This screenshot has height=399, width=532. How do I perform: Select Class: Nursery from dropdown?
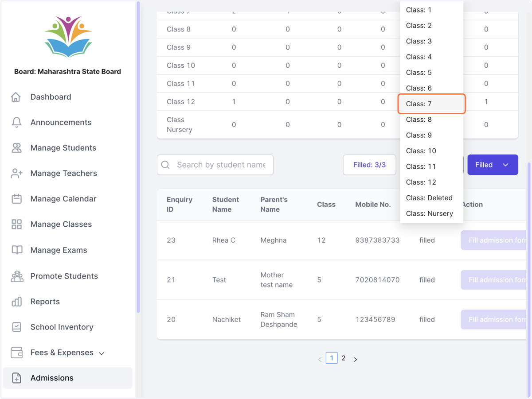[431, 213]
